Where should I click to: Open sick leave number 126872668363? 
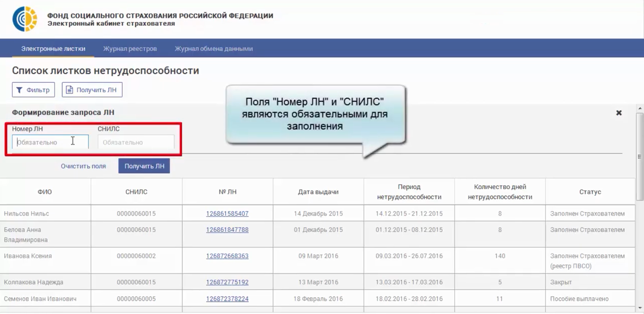coord(227,256)
